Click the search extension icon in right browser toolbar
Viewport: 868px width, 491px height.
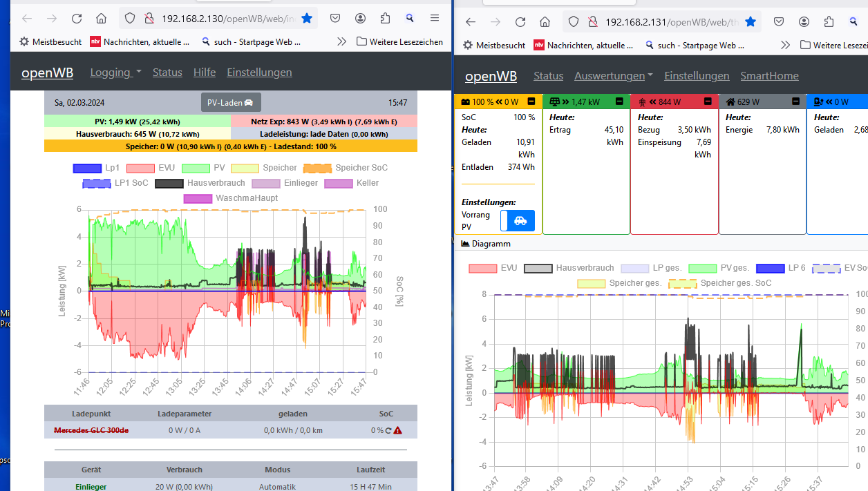point(853,22)
